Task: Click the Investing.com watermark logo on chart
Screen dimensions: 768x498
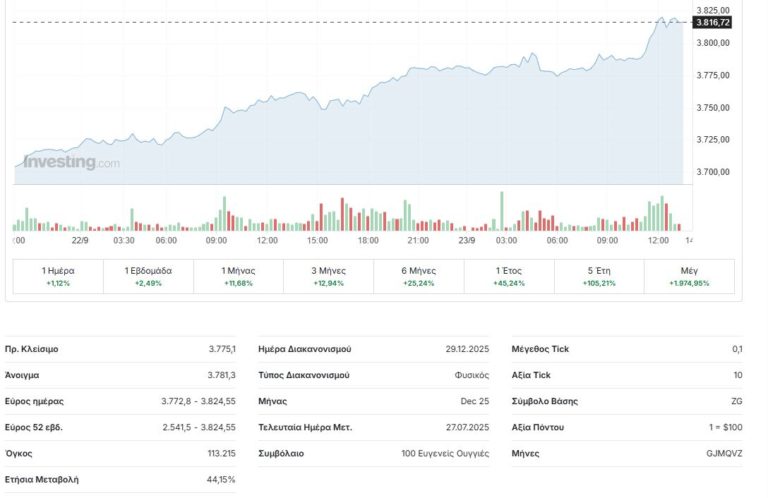Action: click(x=71, y=162)
